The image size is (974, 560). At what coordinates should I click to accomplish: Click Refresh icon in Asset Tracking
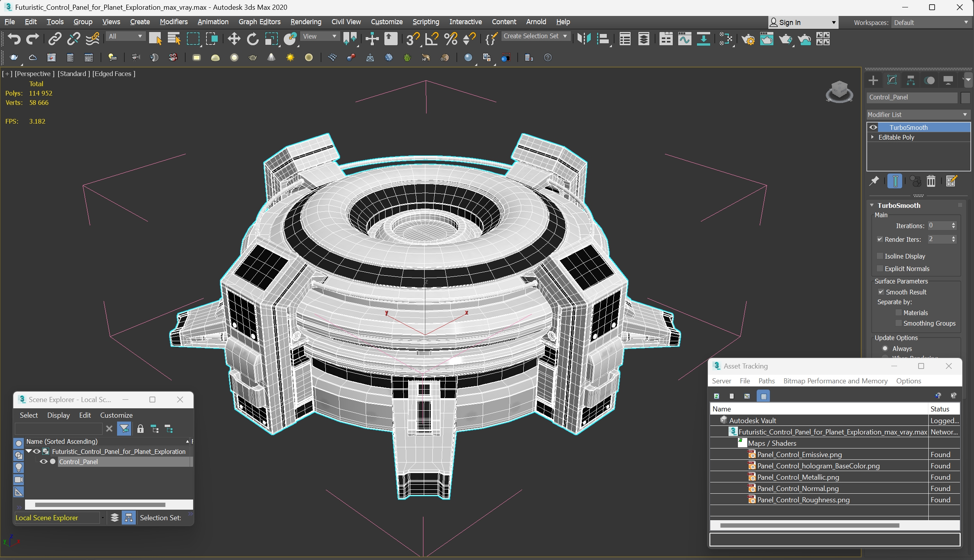pyautogui.click(x=716, y=396)
